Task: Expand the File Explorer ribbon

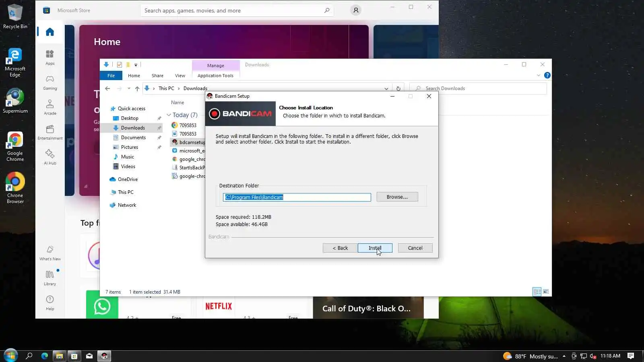Action: [x=539, y=75]
